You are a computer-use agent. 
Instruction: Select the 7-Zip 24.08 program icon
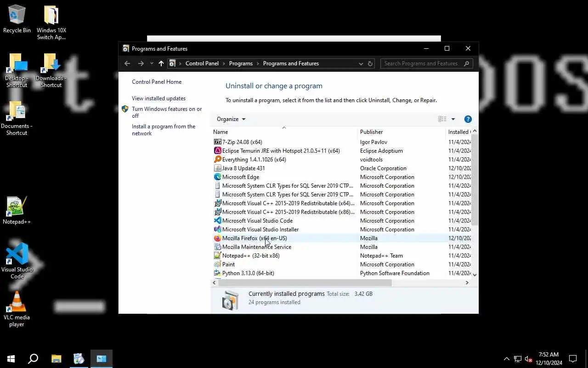[x=218, y=142]
